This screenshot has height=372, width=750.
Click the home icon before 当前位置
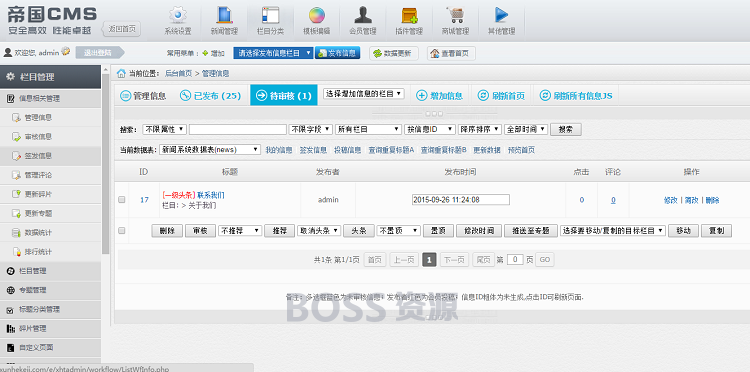pos(121,73)
